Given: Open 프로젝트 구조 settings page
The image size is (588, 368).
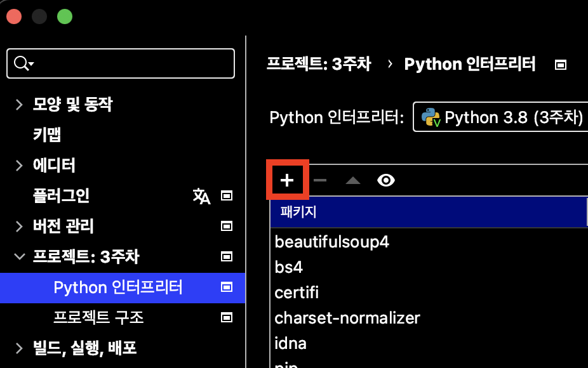Looking at the screenshot, I should click(98, 317).
